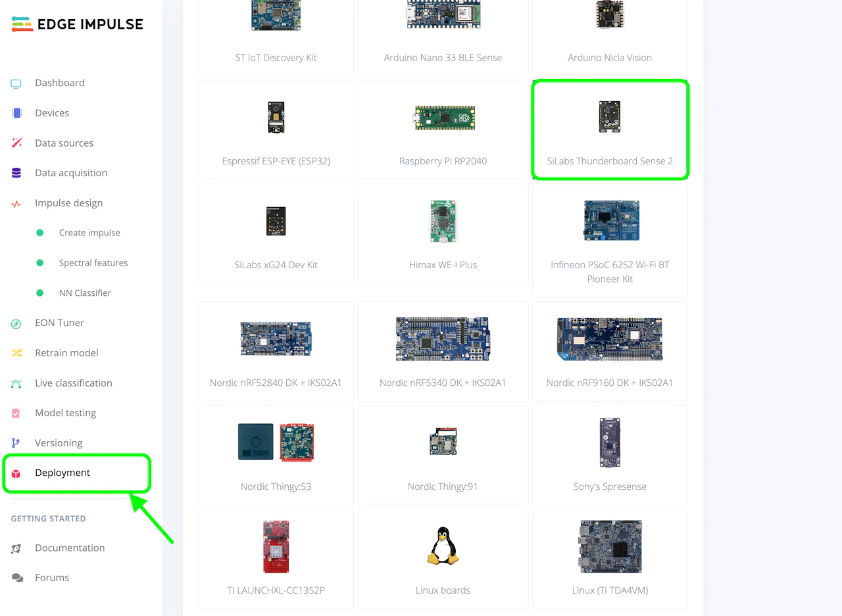Select the Deployment cube icon
The image size is (842, 616).
click(x=16, y=473)
